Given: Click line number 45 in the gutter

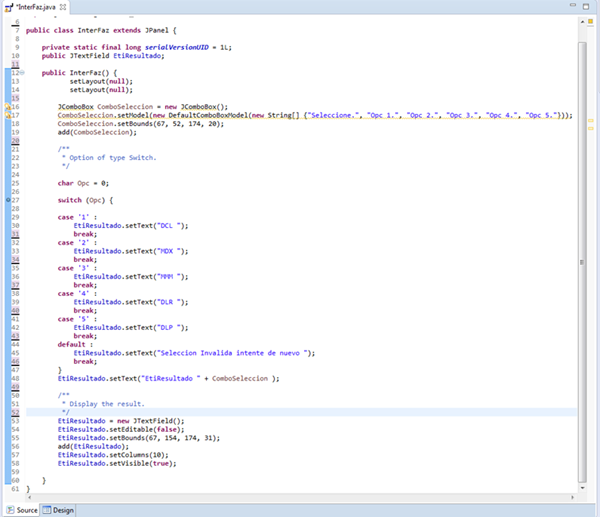Looking at the screenshot, I should [17, 352].
